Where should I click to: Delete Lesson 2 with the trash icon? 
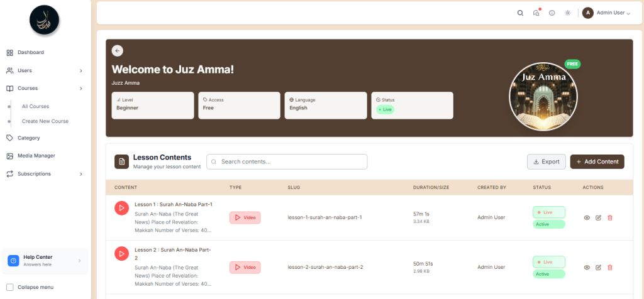pyautogui.click(x=610, y=267)
